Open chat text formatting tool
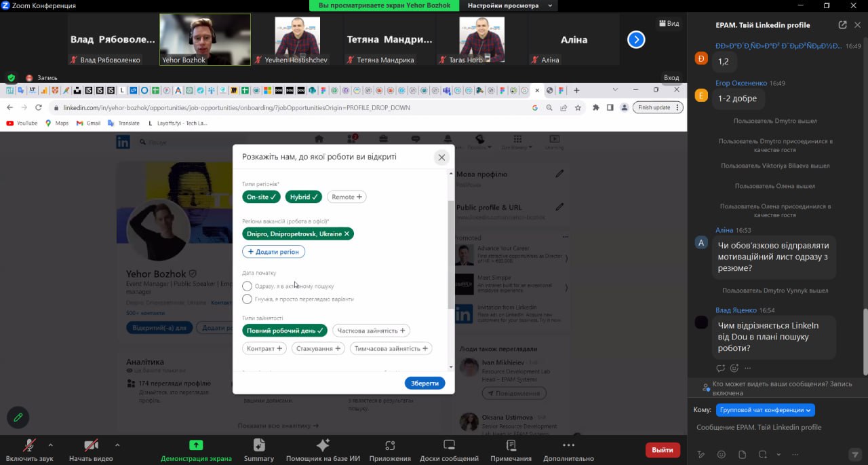868x465 pixels. pos(701,454)
